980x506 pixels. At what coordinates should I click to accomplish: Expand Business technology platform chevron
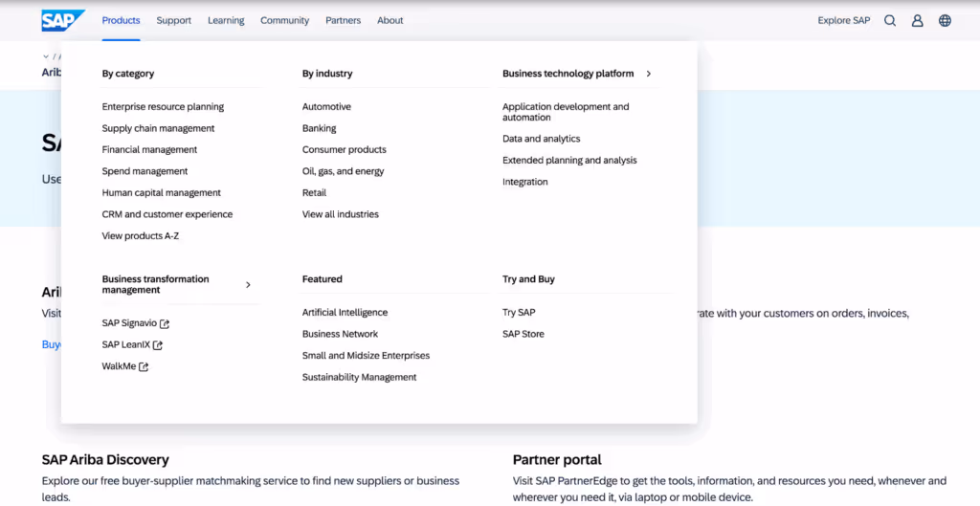click(x=649, y=74)
